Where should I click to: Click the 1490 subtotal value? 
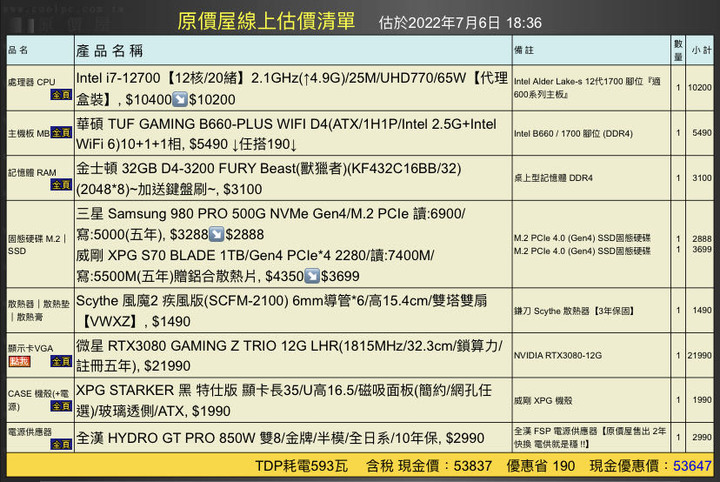(702, 310)
